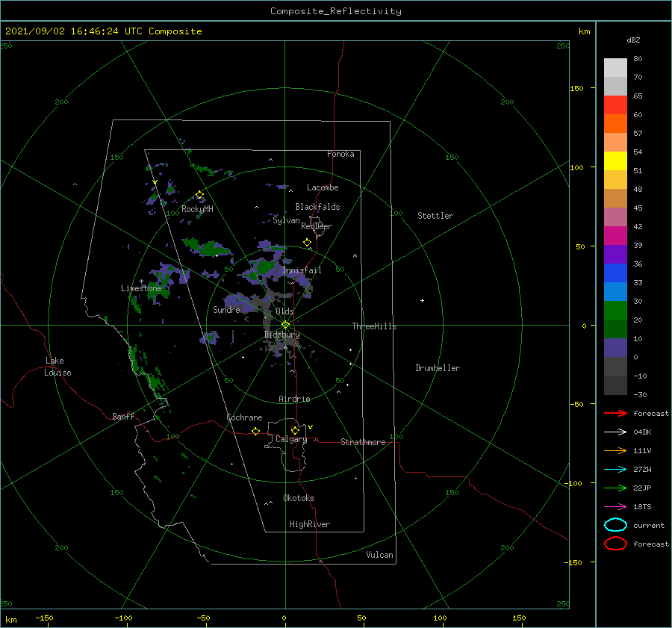Click the yellow diamond marker near RockyMH

199,195
